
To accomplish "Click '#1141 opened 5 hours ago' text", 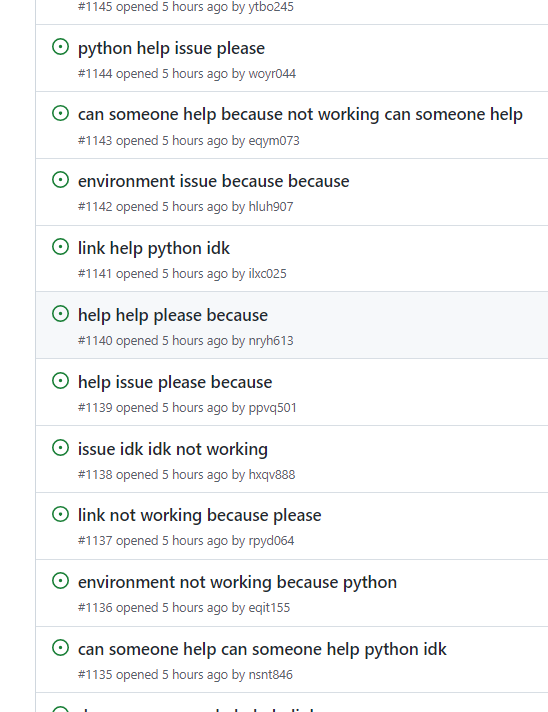I will (153, 274).
